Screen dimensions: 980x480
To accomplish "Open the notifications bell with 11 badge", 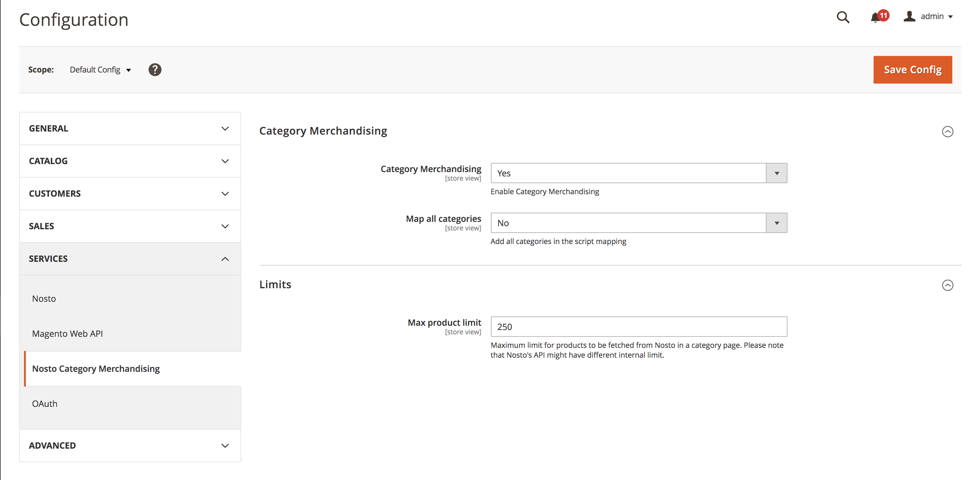I will click(x=876, y=17).
